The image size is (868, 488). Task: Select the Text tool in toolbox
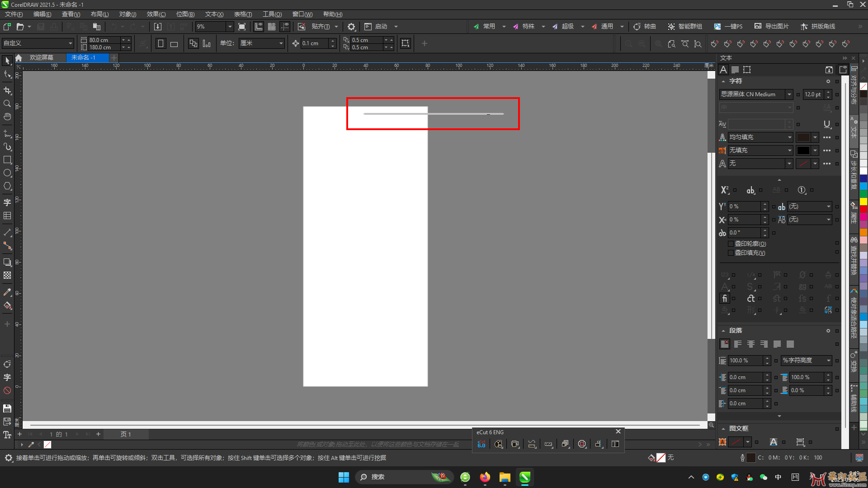pos(7,203)
